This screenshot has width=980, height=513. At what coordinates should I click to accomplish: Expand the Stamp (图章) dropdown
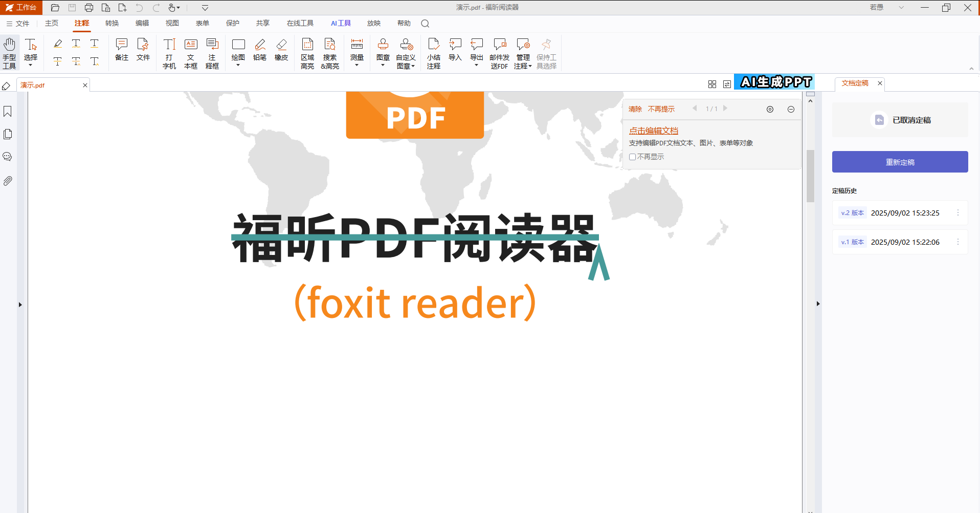pos(383,53)
